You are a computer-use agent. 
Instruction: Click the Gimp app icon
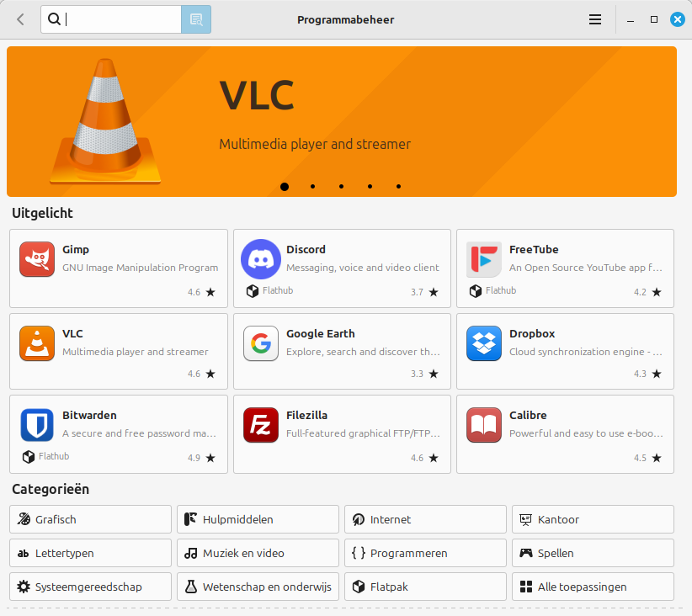click(37, 259)
